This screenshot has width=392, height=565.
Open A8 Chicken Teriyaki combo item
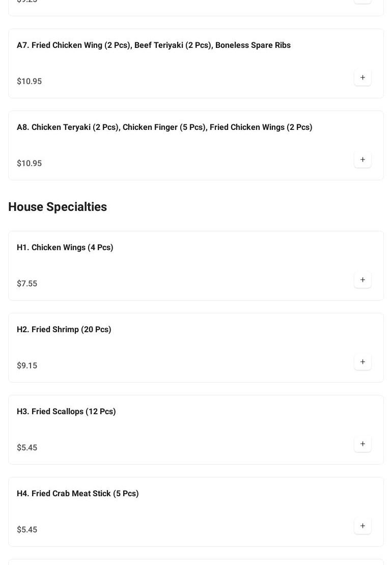pos(164,127)
